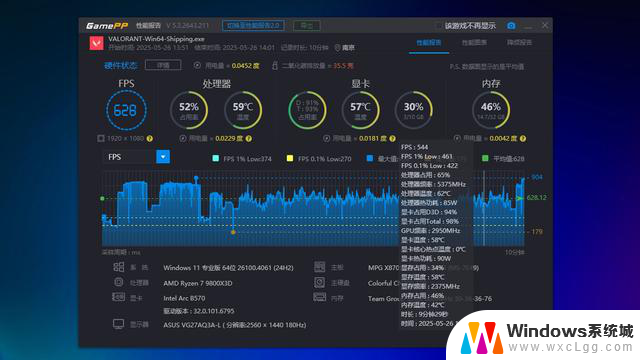Click the memory module icon beside Team Group
Image resolution: width=640 pixels, height=360 pixels.
pyautogui.click(x=320, y=297)
